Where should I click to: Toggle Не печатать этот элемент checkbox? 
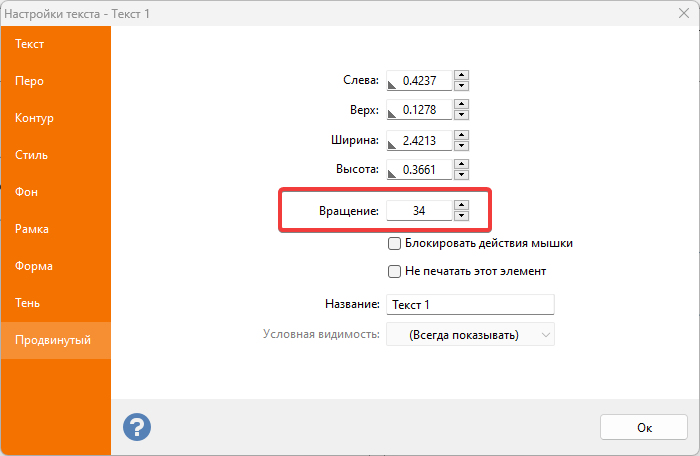pyautogui.click(x=394, y=271)
